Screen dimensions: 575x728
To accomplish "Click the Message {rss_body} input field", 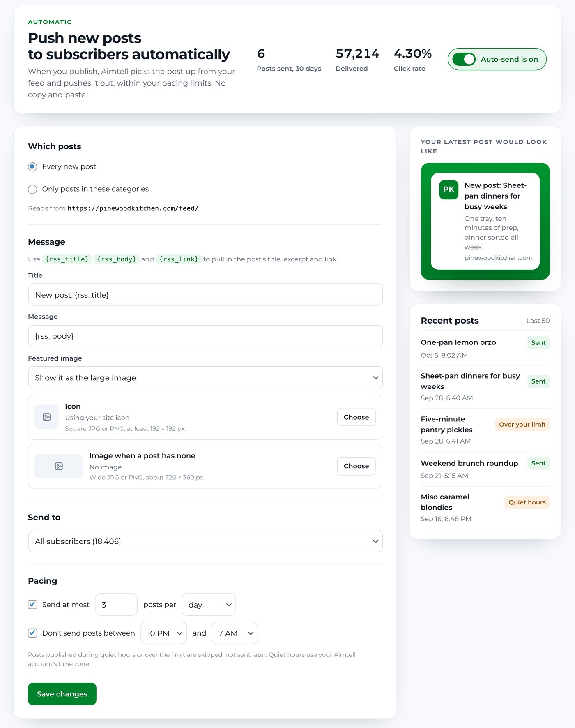I will point(205,336).
